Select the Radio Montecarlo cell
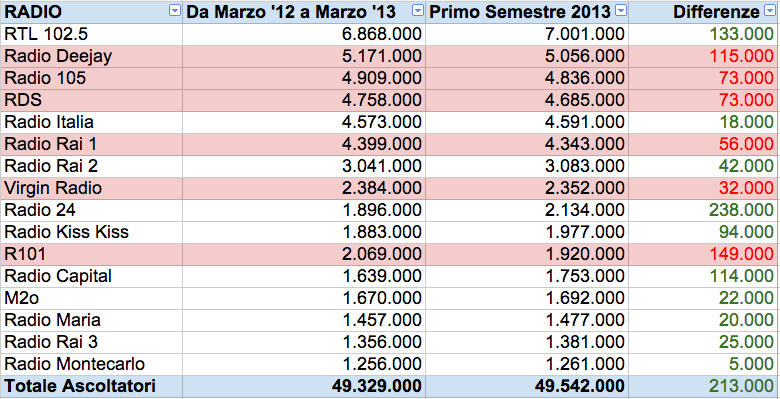The image size is (780, 399). pos(92,364)
